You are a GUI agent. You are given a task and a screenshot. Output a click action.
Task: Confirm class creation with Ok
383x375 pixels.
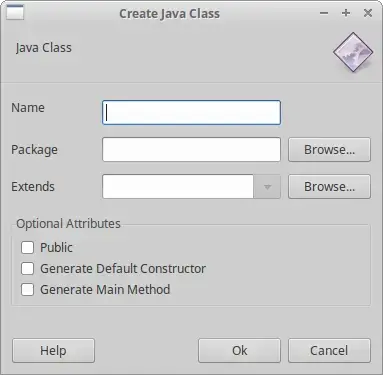(239, 351)
